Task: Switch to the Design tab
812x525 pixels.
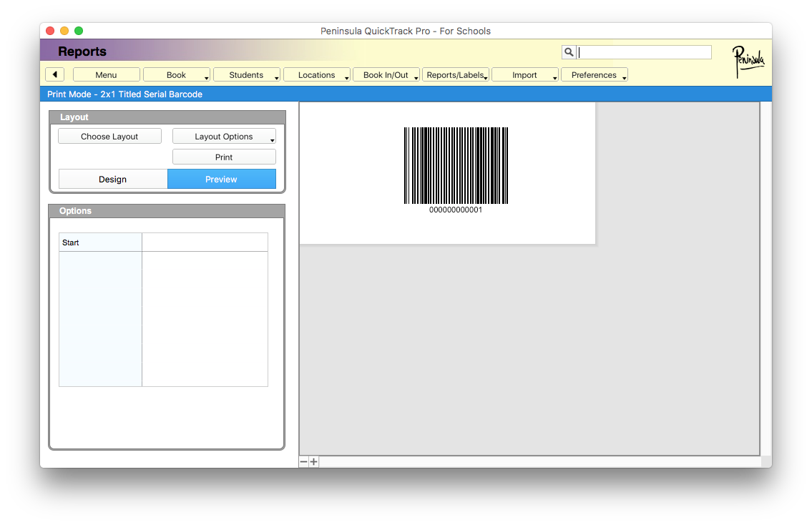Action: (x=113, y=179)
